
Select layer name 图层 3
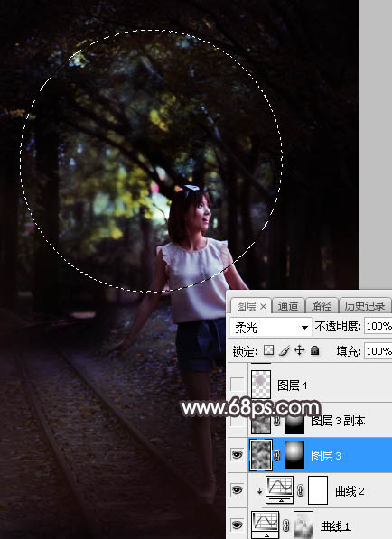coord(326,456)
